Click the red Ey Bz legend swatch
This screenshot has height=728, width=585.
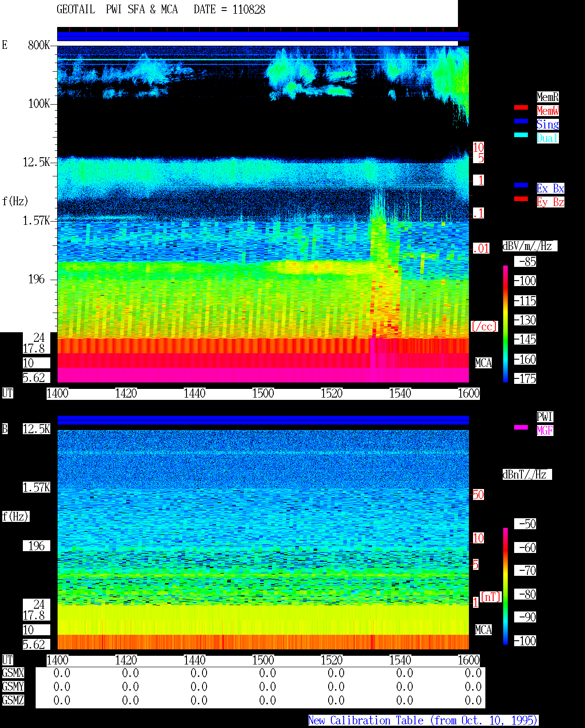click(x=521, y=199)
